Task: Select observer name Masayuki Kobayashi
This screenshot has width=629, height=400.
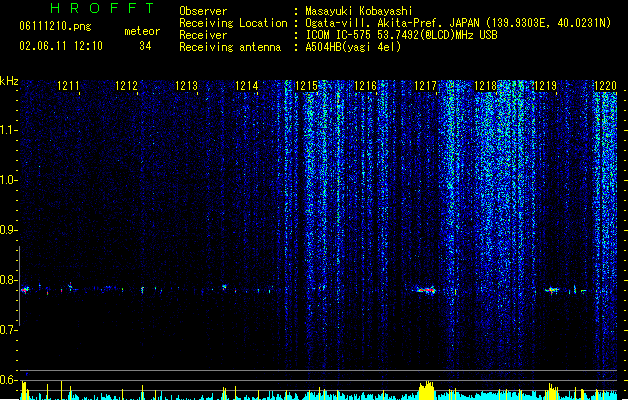Action: 359,11
